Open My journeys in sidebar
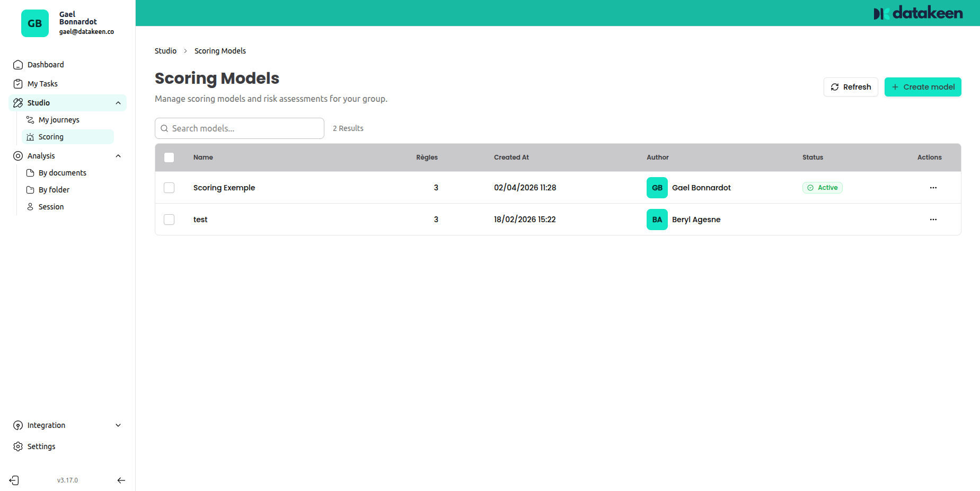This screenshot has height=491, width=980. [59, 120]
